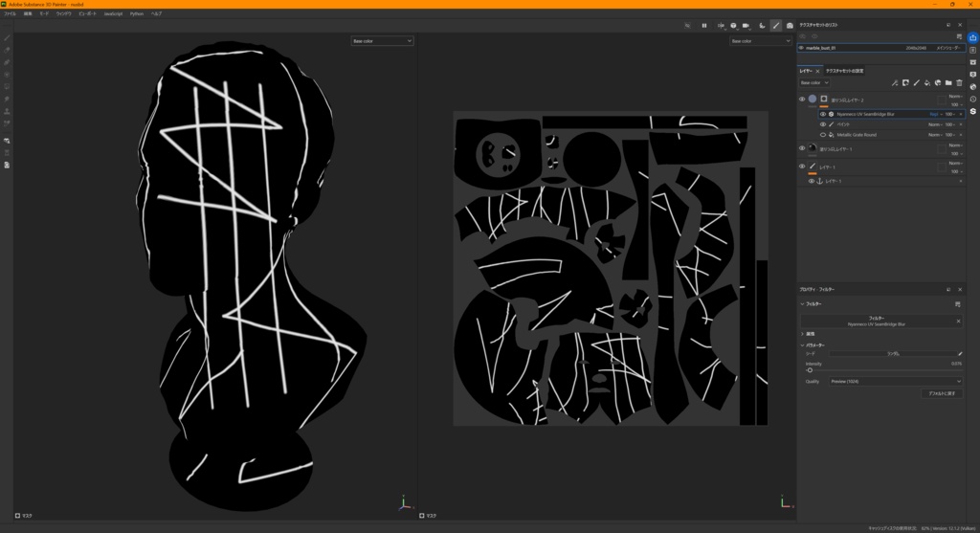Image resolution: width=980 pixels, height=533 pixels.
Task: Open the Quality Preview (1024) dropdown
Action: tap(896, 381)
